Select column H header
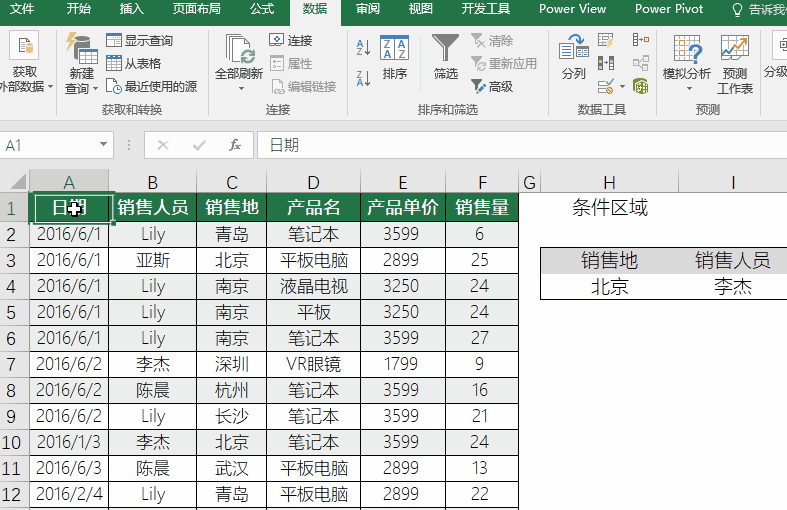Screen dimensions: 787x510 (609, 182)
